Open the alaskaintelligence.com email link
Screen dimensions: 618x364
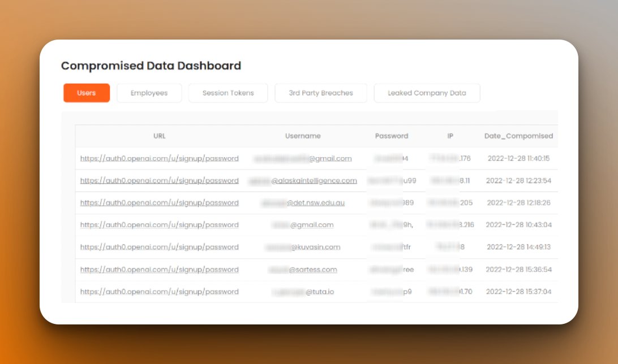(303, 180)
